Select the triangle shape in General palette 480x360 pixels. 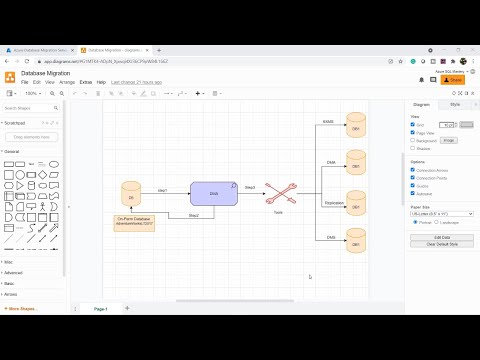(20, 186)
